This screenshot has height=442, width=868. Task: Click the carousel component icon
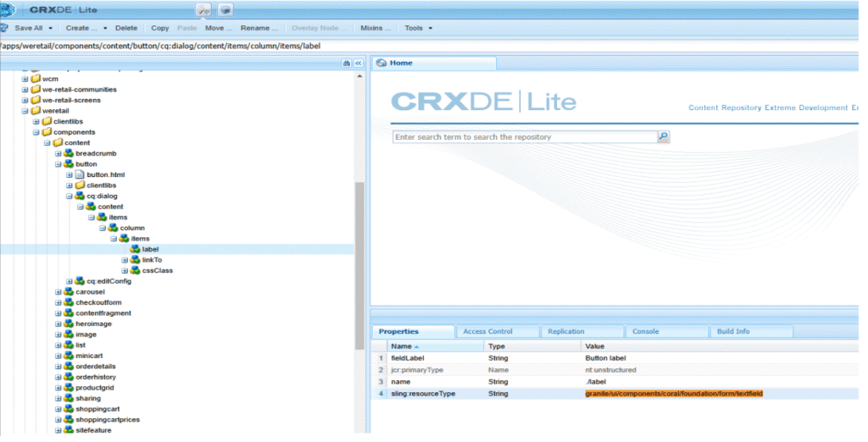[69, 291]
